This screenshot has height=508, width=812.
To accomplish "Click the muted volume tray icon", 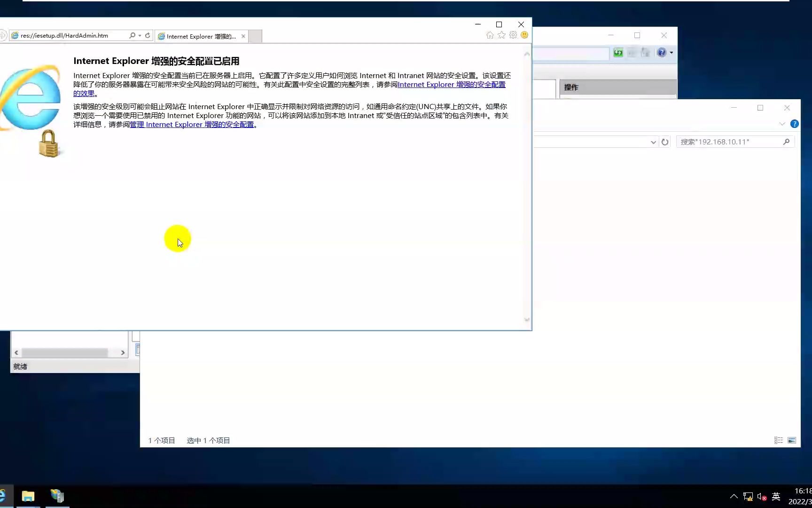I will (762, 496).
